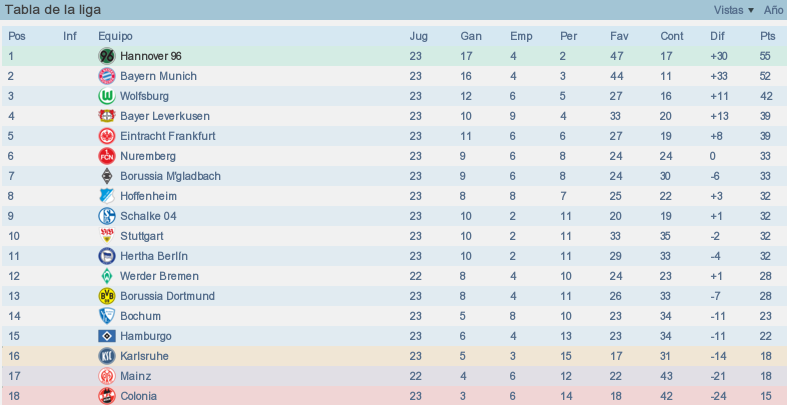Open Werder Bremen team link

pyautogui.click(x=159, y=276)
